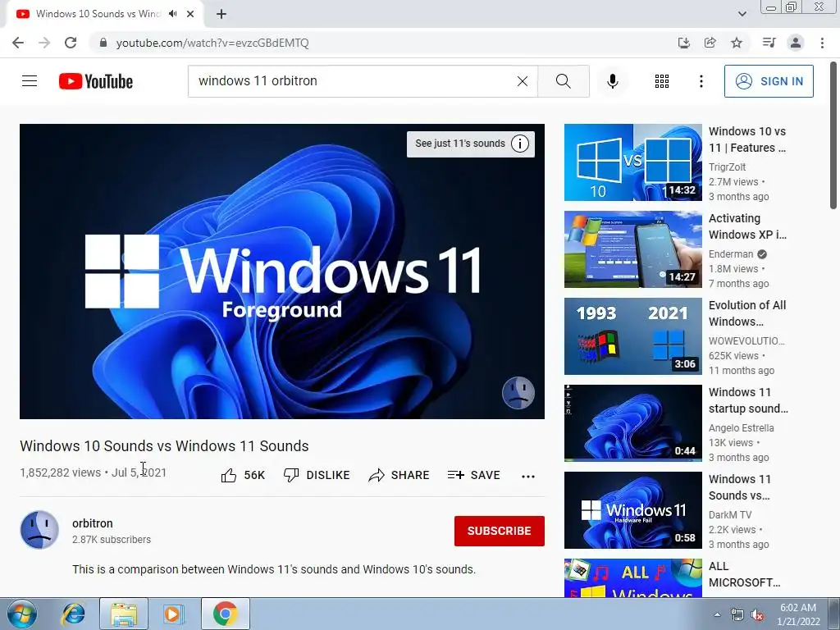Clear the search text with X

click(x=523, y=81)
